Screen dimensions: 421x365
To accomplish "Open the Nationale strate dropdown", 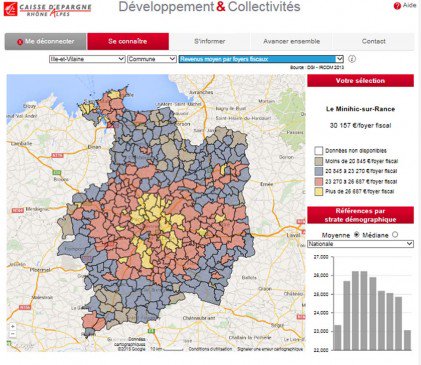I will click(x=360, y=244).
